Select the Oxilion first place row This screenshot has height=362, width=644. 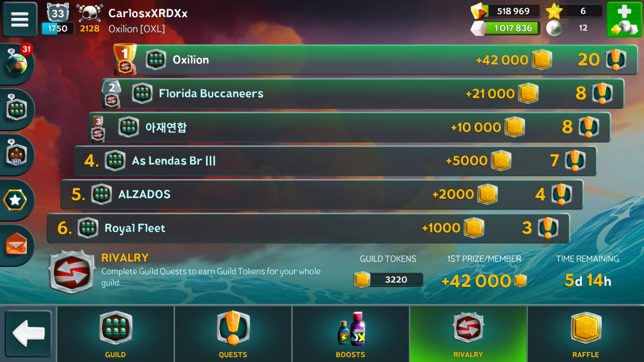pos(376,60)
